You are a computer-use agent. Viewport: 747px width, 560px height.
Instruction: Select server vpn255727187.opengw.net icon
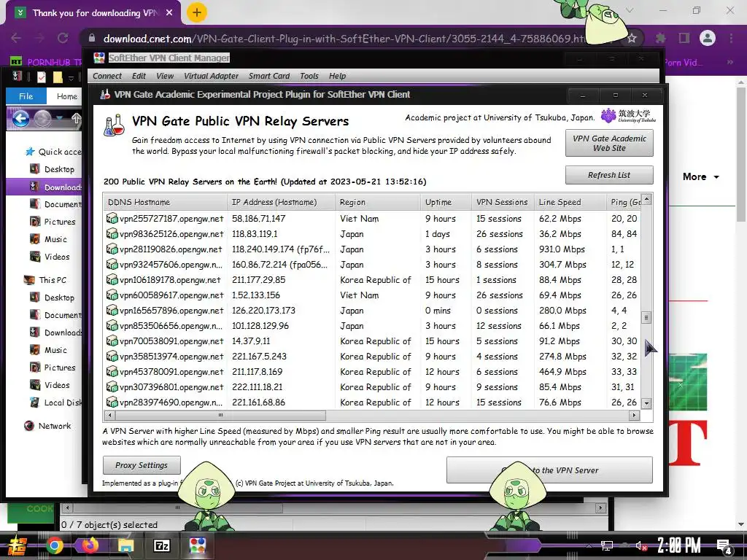click(x=112, y=219)
